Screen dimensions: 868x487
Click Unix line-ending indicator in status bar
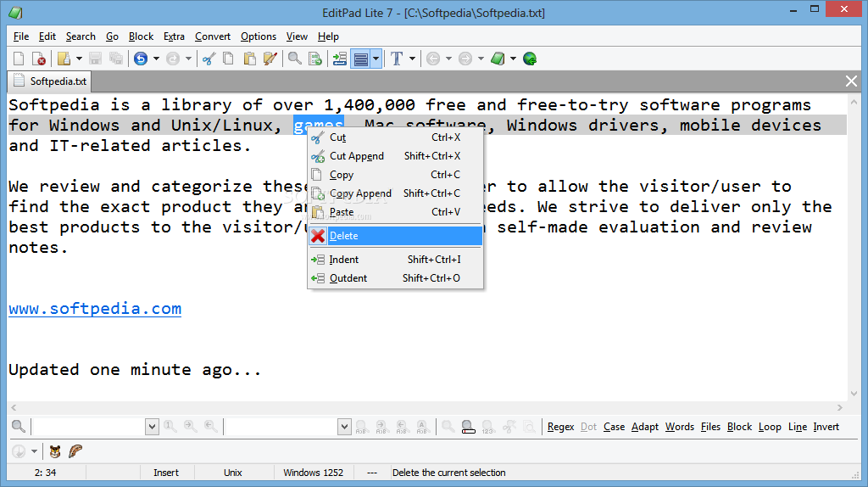click(x=232, y=473)
